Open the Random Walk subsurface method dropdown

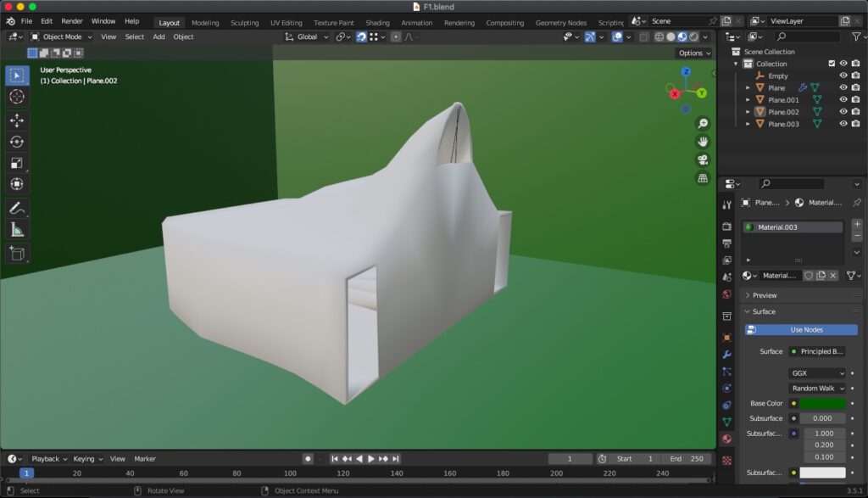pyautogui.click(x=817, y=389)
